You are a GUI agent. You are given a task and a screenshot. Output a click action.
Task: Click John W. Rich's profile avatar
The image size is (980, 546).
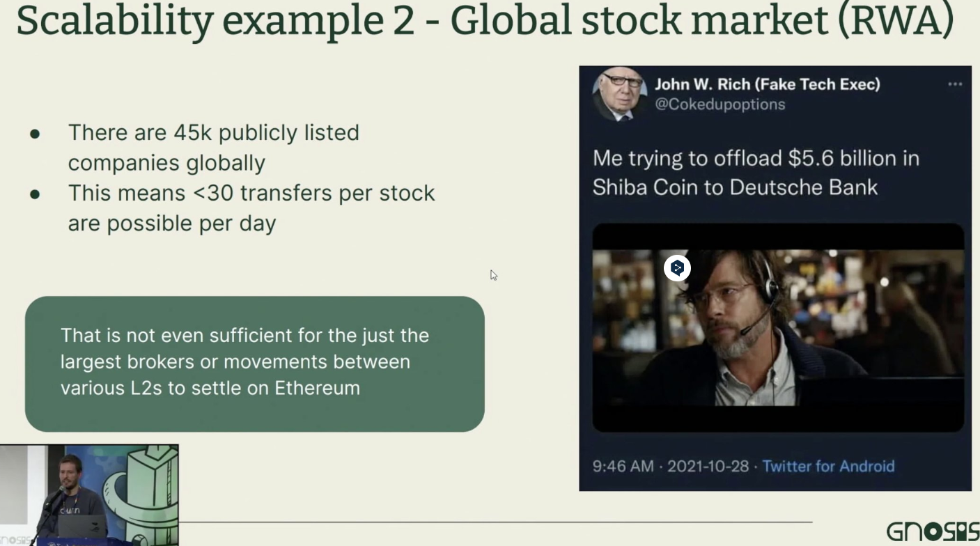coord(619,94)
